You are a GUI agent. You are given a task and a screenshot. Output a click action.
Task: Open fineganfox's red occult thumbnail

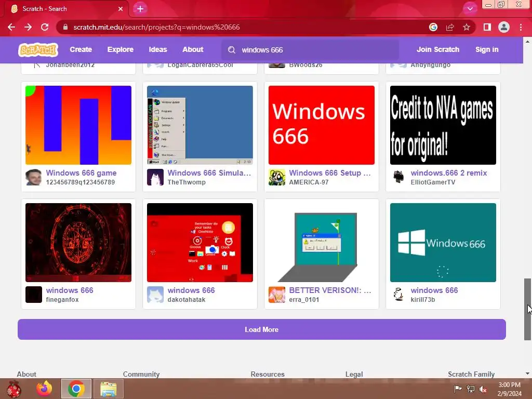pos(78,243)
